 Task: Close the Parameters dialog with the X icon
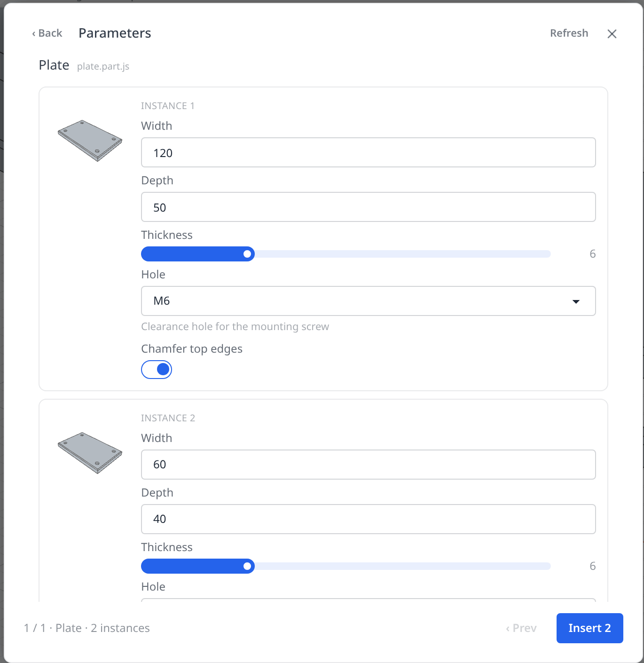tap(612, 33)
